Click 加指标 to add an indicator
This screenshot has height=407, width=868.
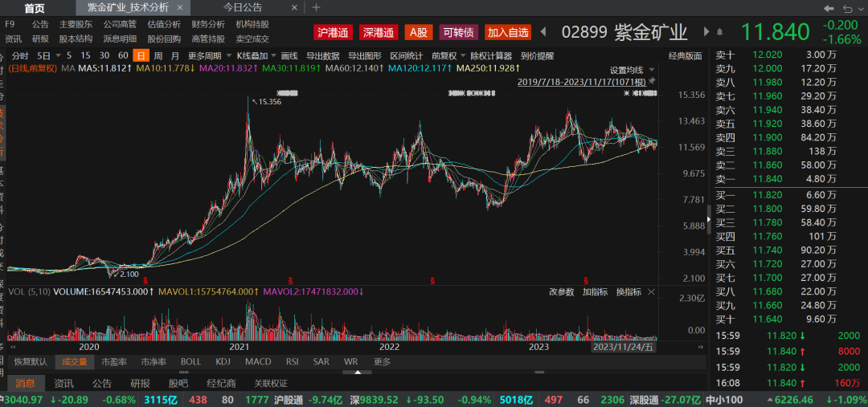click(595, 292)
